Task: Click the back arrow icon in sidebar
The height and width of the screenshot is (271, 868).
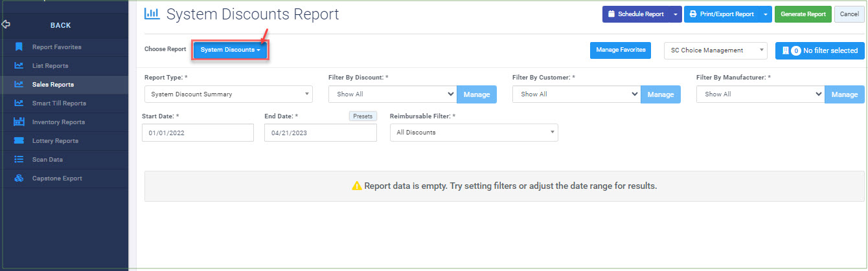Action: [6, 25]
